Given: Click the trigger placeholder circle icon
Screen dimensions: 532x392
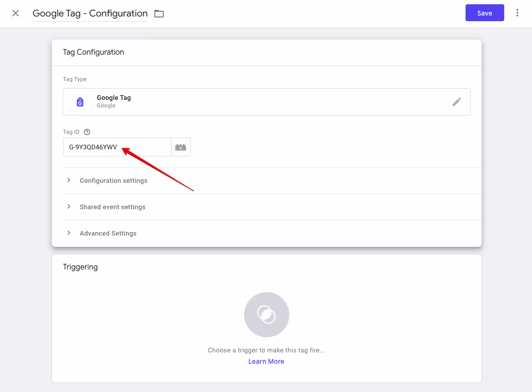Looking at the screenshot, I should point(266,315).
